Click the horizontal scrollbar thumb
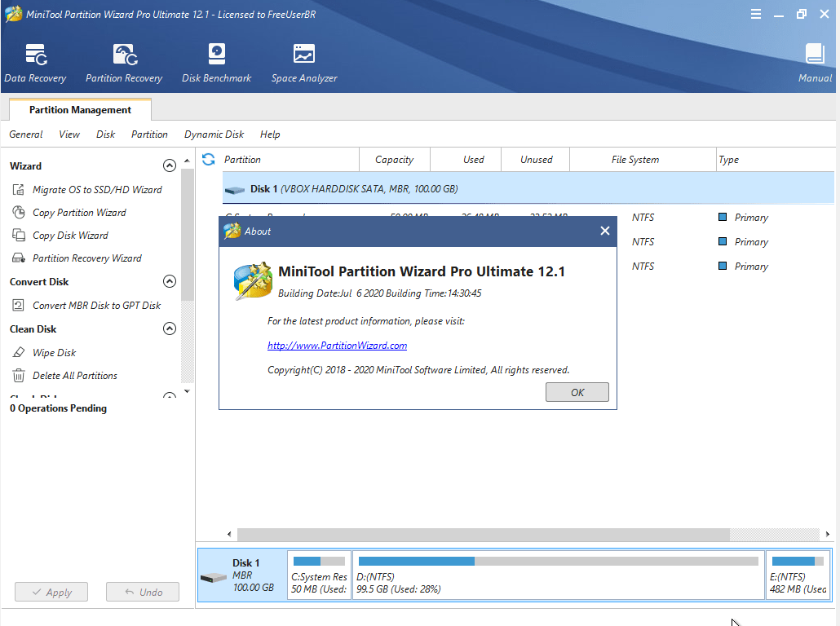This screenshot has height=626, width=840. (484, 534)
